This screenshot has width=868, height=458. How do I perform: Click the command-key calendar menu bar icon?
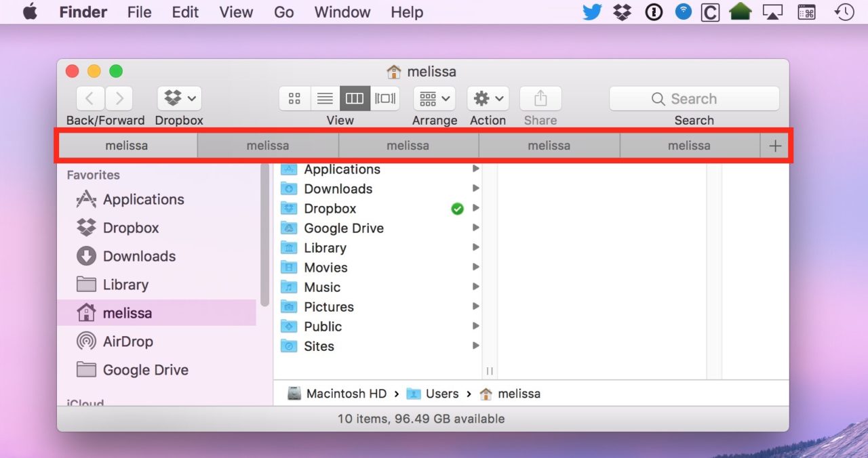point(806,12)
